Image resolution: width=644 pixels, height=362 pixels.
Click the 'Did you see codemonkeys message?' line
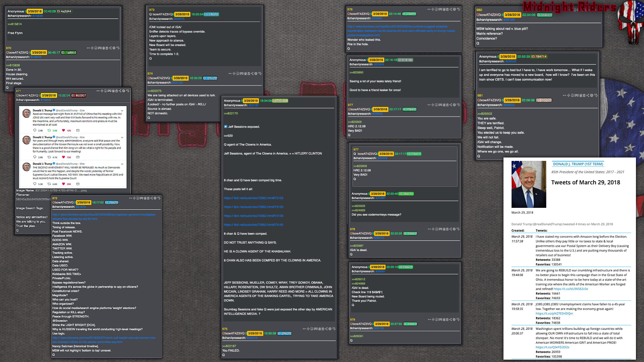pos(376,215)
